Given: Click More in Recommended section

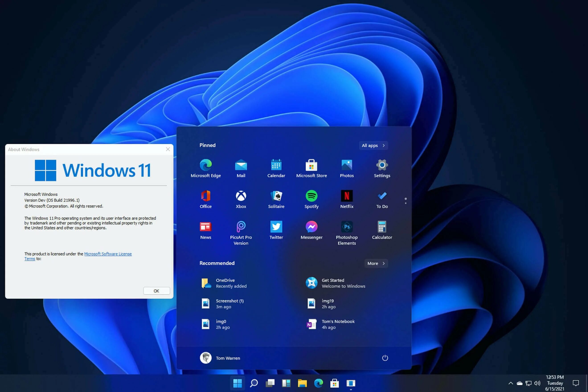Looking at the screenshot, I should [x=375, y=263].
